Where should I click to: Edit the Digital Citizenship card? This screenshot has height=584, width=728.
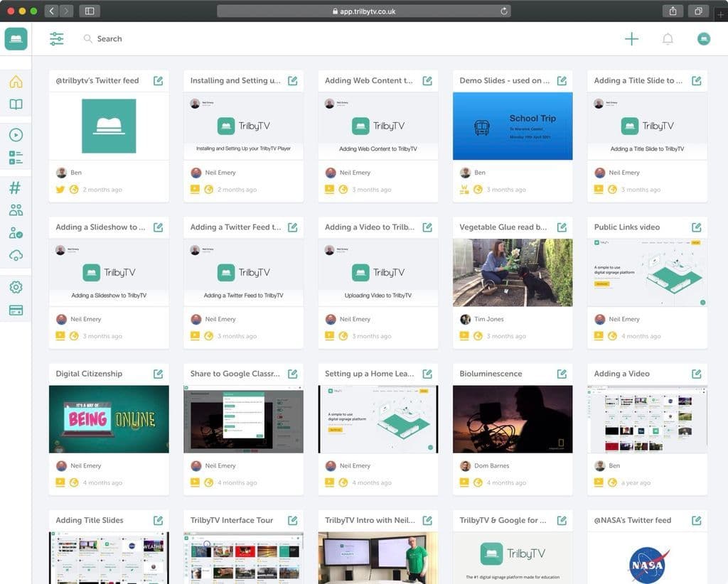click(x=159, y=374)
